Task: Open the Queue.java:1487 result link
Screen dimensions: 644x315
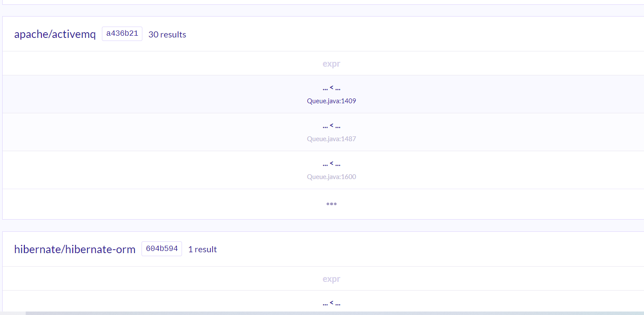Action: coord(331,139)
